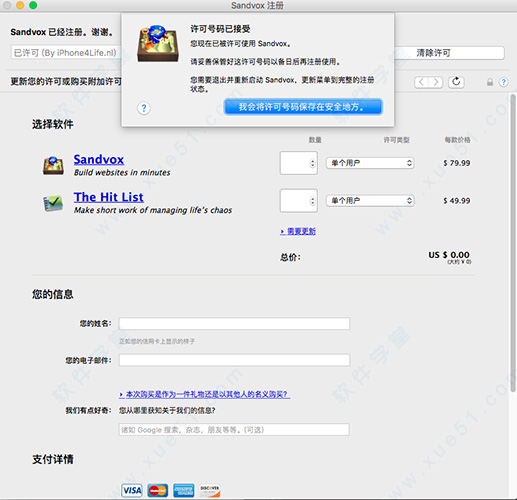
Task: Click the back navigation arrow
Action: 421,82
